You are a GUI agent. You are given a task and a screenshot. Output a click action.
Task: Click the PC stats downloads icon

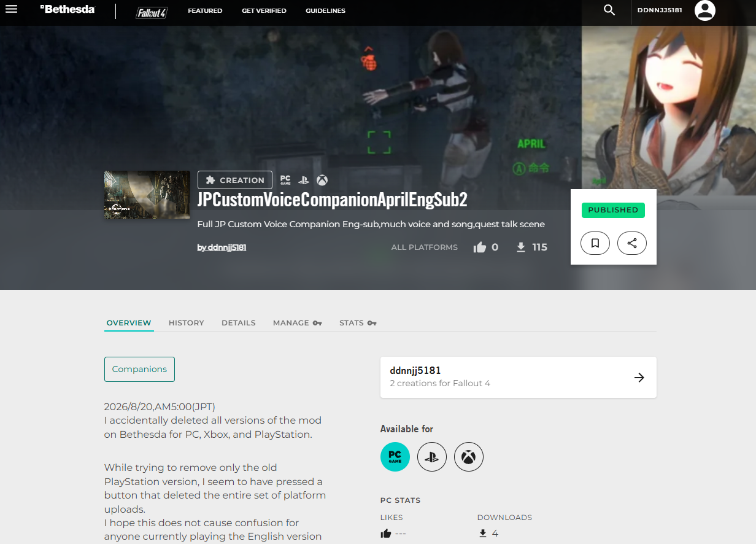[483, 534]
